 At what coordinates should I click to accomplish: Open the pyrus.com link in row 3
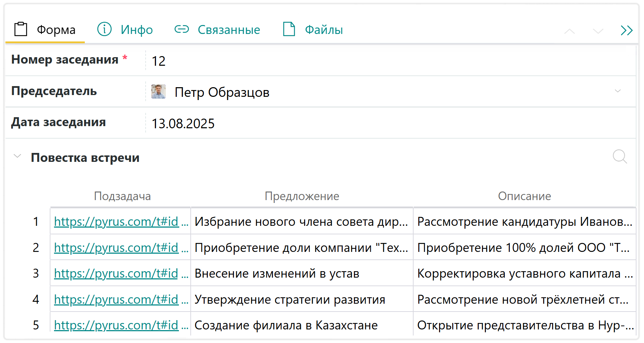[116, 274]
